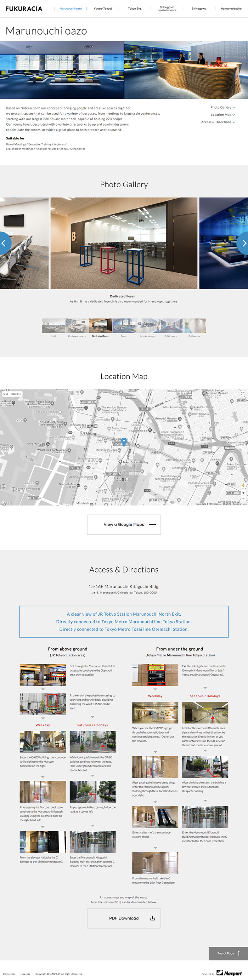Select the Bathrooms gallery thumbnail
Screen dimensions: 248x980
pyautogui.click(x=194, y=326)
